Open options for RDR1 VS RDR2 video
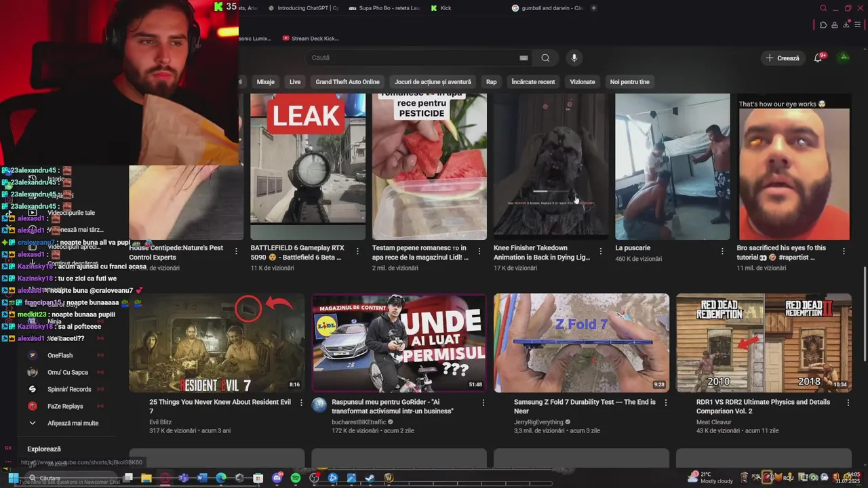 coord(848,403)
